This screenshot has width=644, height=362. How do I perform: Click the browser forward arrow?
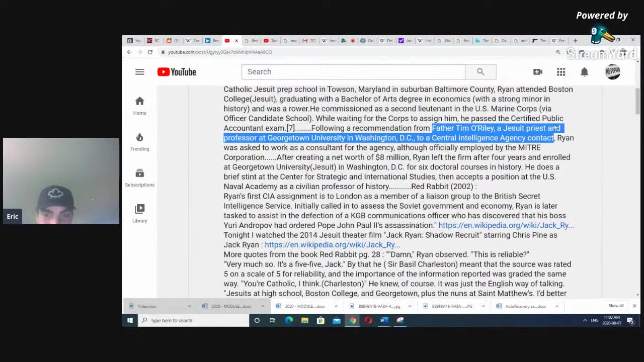(140, 52)
